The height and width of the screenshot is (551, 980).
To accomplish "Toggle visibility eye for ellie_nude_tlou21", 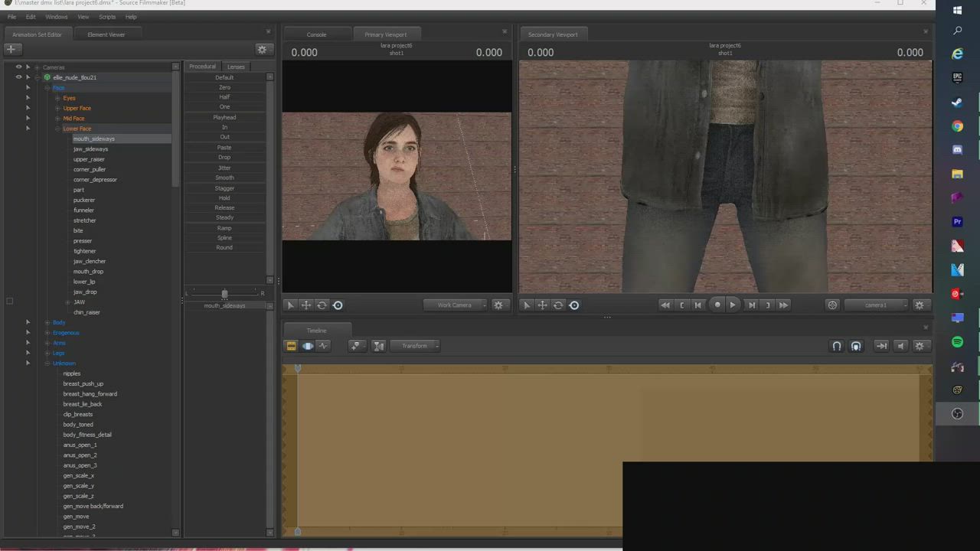I will click(x=18, y=77).
